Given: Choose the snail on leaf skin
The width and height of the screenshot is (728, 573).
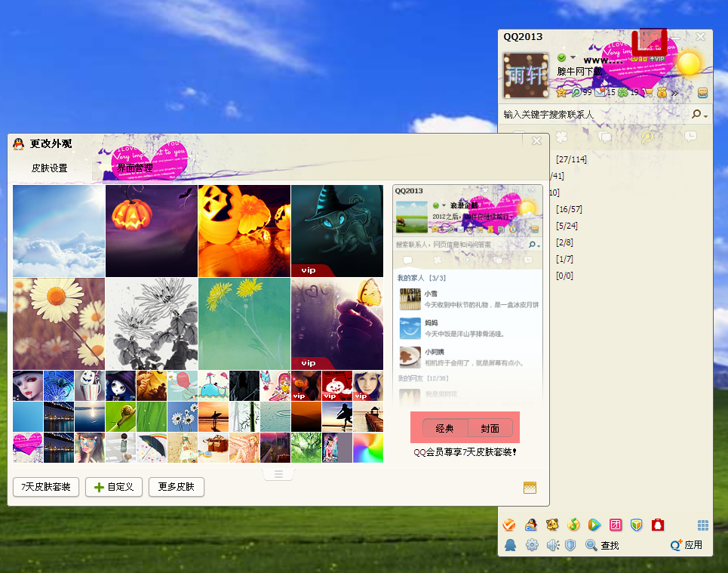Looking at the screenshot, I should click(121, 417).
